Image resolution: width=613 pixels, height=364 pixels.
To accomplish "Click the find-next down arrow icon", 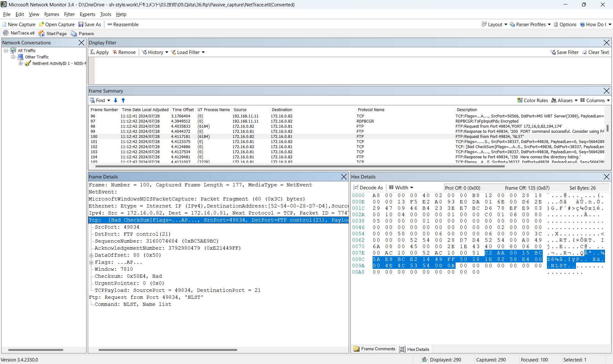I will (116, 101).
